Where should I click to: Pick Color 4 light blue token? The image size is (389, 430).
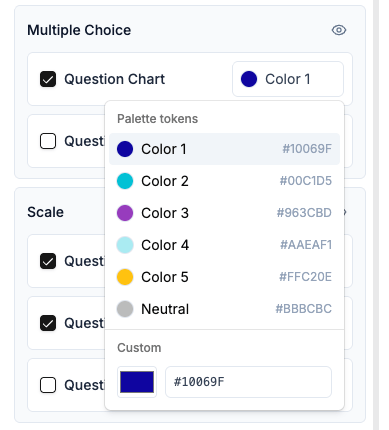tap(224, 245)
